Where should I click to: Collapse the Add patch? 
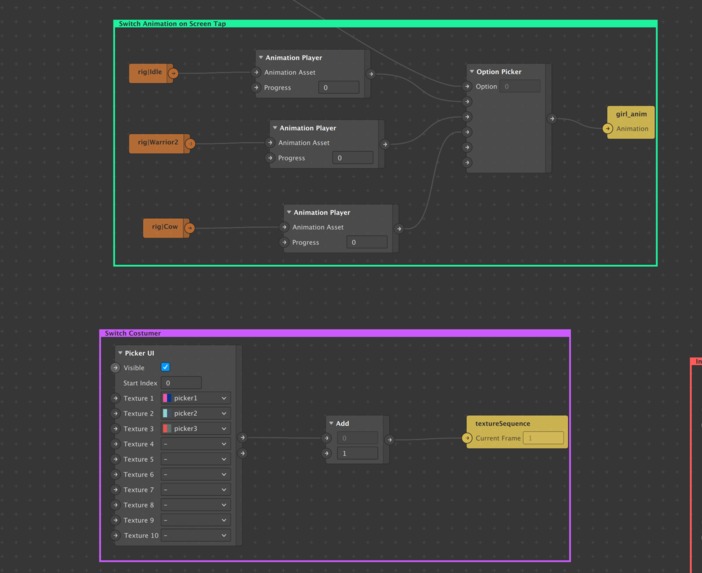pos(331,423)
